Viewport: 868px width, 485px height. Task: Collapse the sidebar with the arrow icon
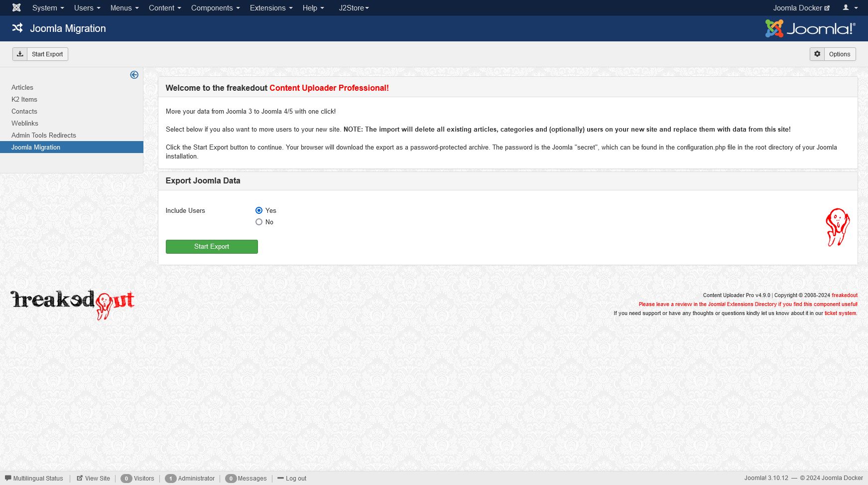(134, 75)
